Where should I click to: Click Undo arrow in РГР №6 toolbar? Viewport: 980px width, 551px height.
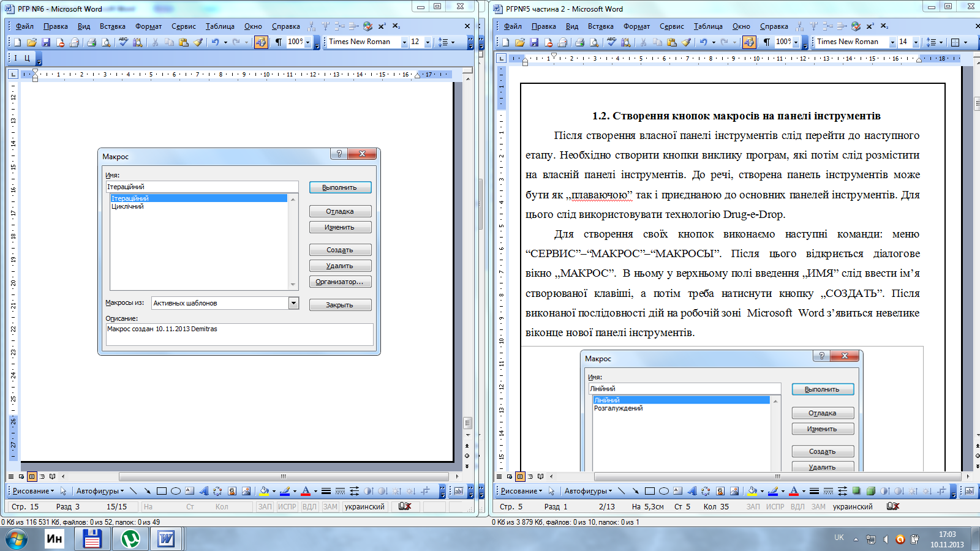[x=215, y=42]
